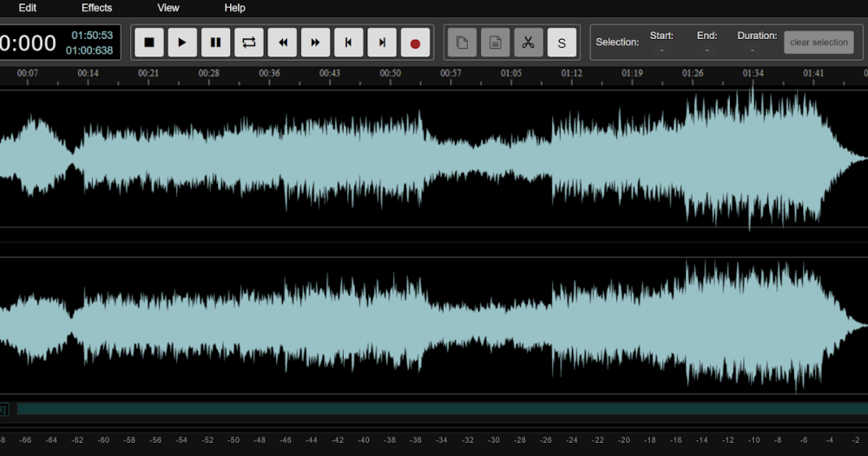Click the teal horizontal scrollbar below waveform
This screenshot has width=868, height=456.
(x=441, y=408)
